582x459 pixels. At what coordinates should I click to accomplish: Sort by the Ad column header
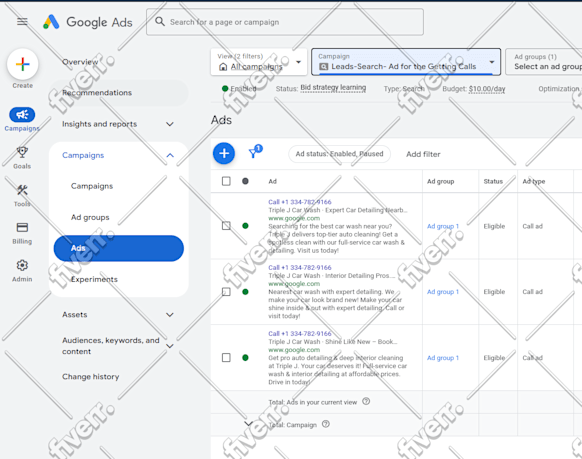(x=272, y=181)
